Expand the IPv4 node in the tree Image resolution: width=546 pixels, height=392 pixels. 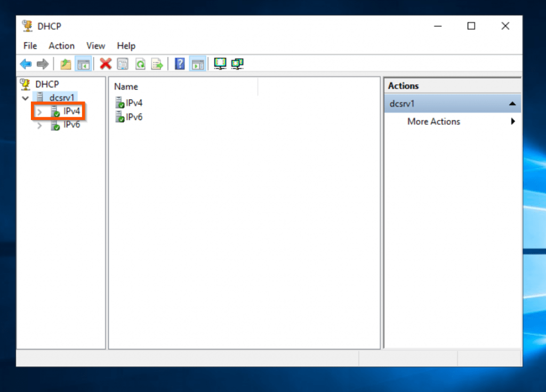(38, 111)
